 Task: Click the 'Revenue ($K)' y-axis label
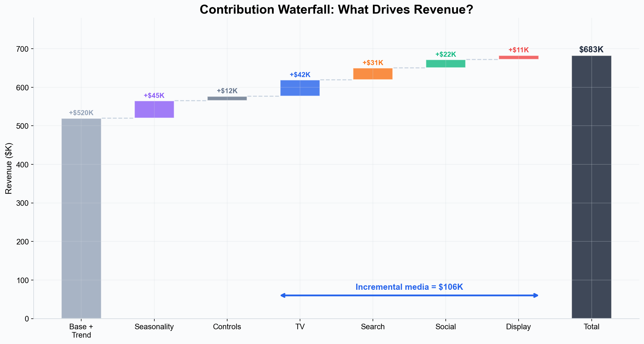pyautogui.click(x=9, y=168)
